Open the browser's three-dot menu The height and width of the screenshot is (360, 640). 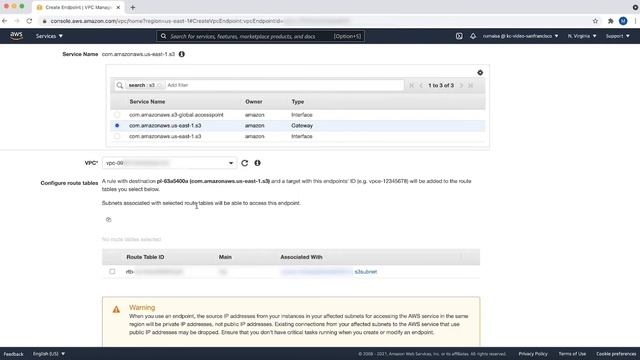pos(636,21)
